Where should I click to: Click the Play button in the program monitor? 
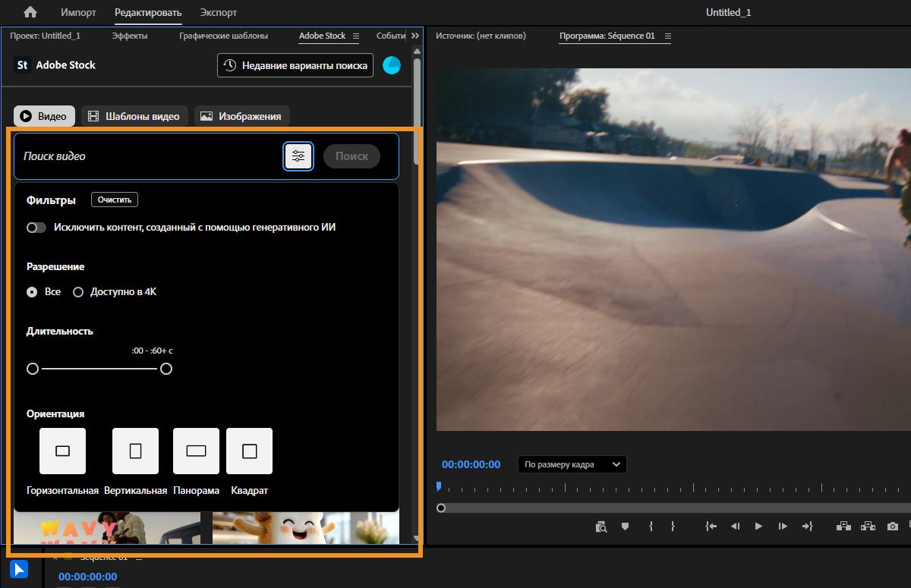[x=758, y=526]
